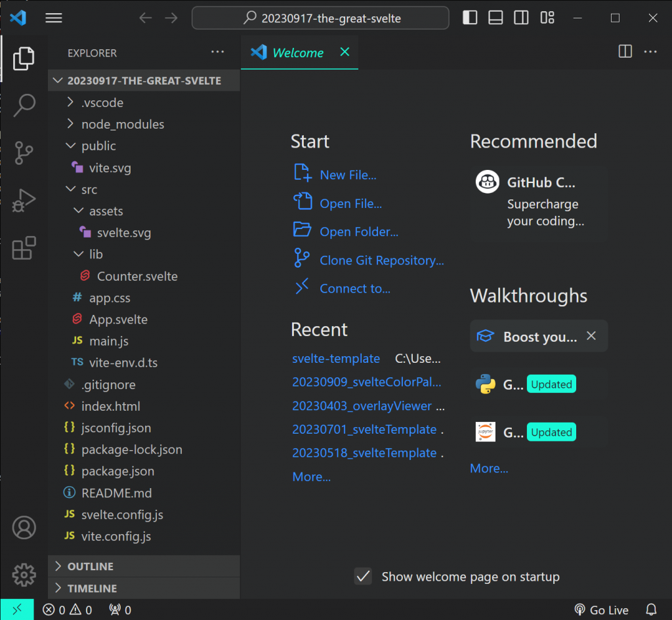Collapse the lib folder
The height and width of the screenshot is (620, 672).
click(144, 254)
